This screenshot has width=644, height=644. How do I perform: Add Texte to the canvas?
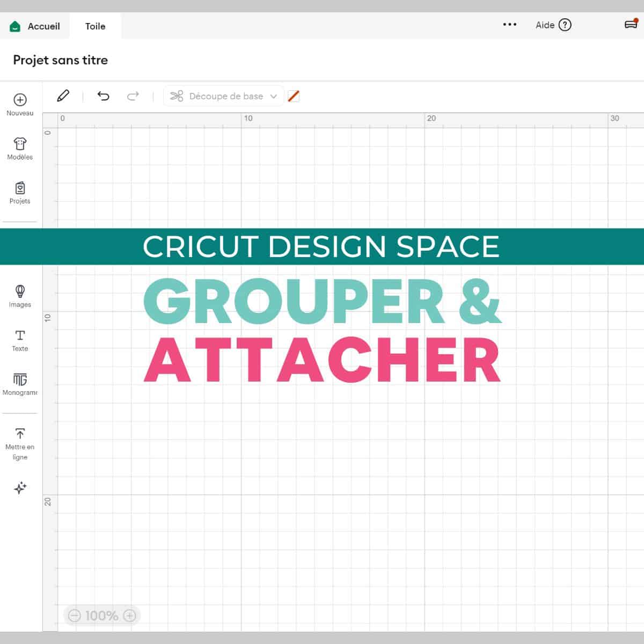point(20,340)
